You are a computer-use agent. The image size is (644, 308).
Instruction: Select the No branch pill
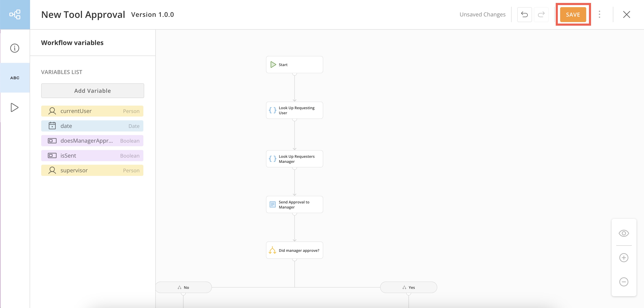pyautogui.click(x=183, y=287)
